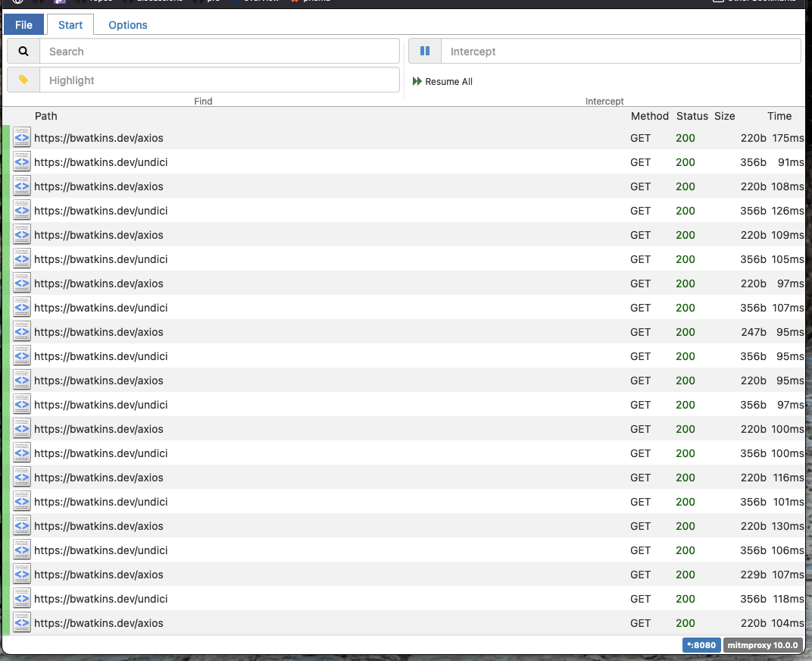Viewport: 812px width, 661px height.
Task: Click the yellow highlight tag icon
Action: click(x=22, y=79)
